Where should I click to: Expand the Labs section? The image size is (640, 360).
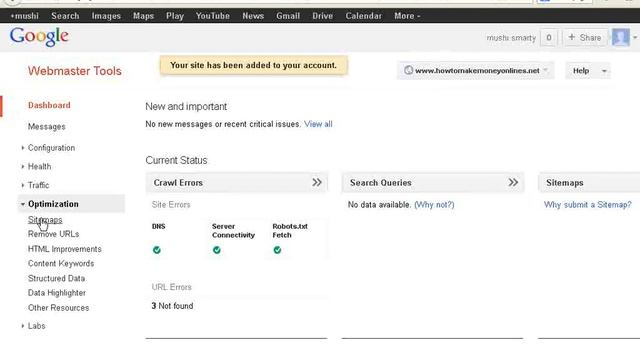click(36, 326)
